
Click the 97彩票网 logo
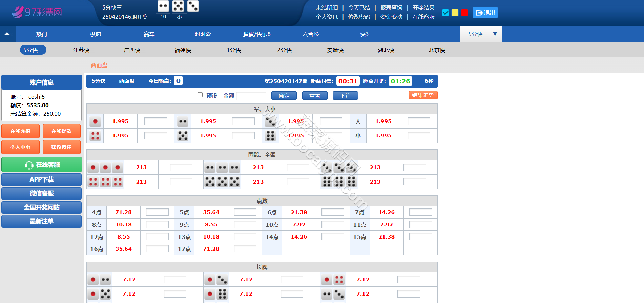(37, 12)
